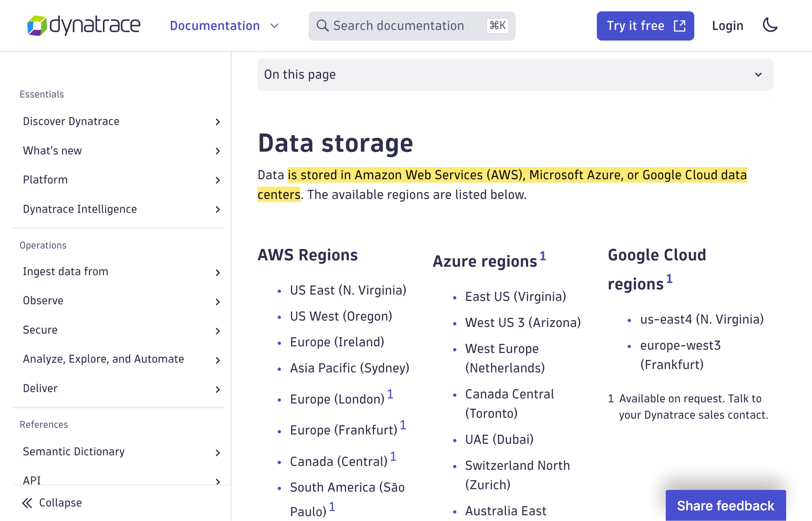The height and width of the screenshot is (521, 812).
Task: Click footnote 1 after Europe (Frankfurt)
Action: pyautogui.click(x=403, y=425)
